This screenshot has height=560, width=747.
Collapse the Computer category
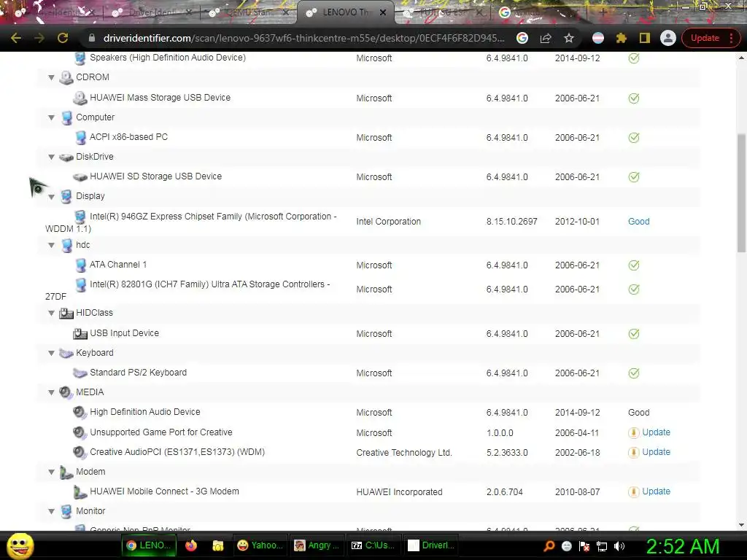(51, 117)
